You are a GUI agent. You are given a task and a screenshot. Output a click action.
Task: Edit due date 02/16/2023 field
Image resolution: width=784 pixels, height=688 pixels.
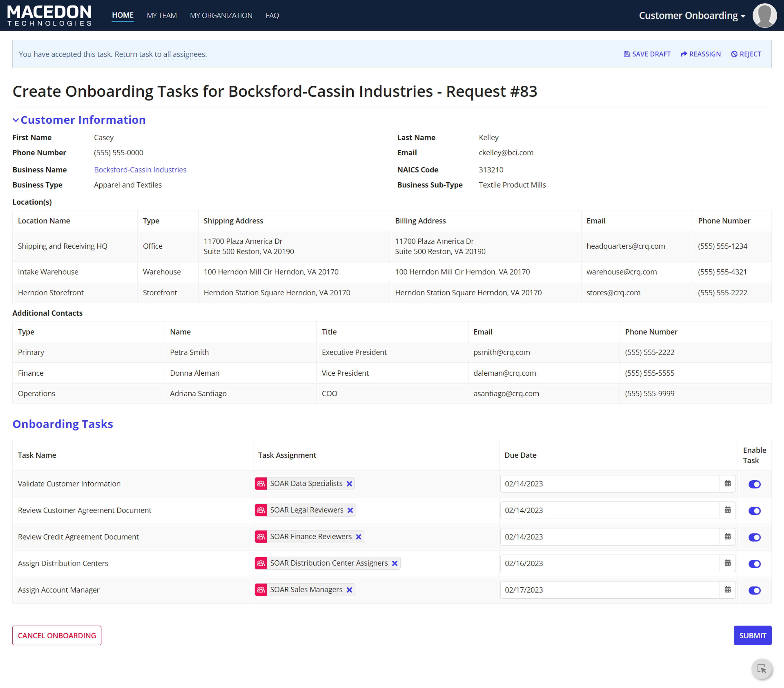[x=610, y=563]
